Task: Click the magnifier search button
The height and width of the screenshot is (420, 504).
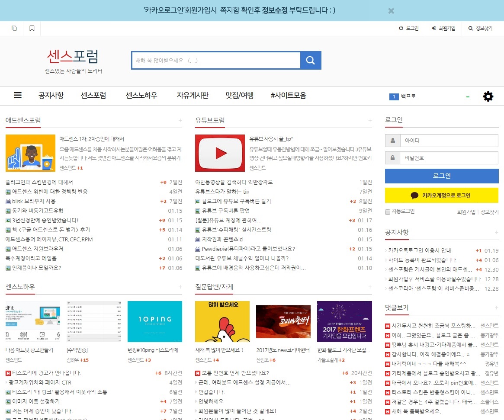Action: [311, 60]
